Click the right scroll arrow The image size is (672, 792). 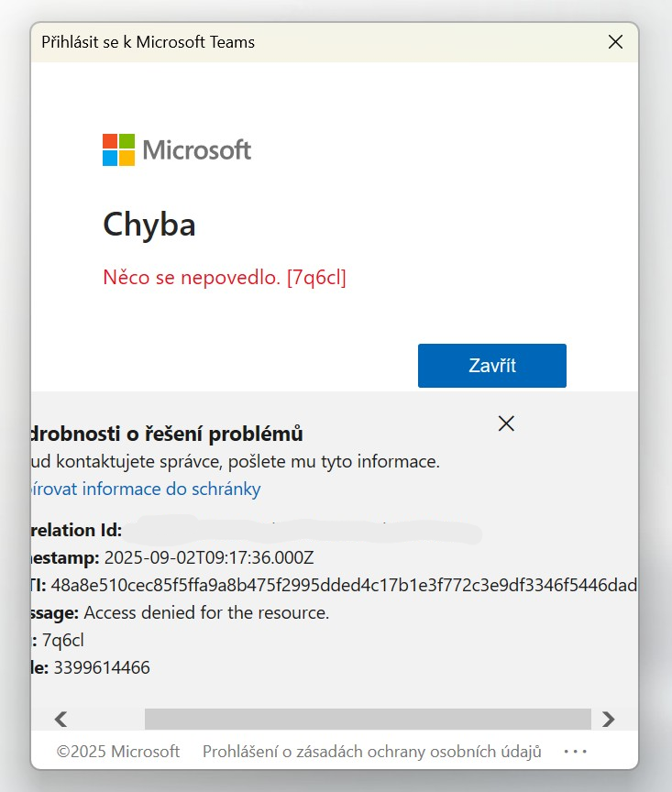609,719
